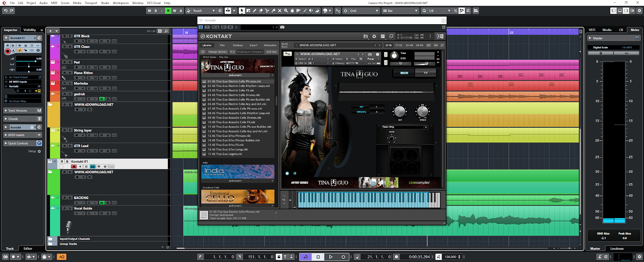Select the Zoom magnifier tool

coord(286,11)
